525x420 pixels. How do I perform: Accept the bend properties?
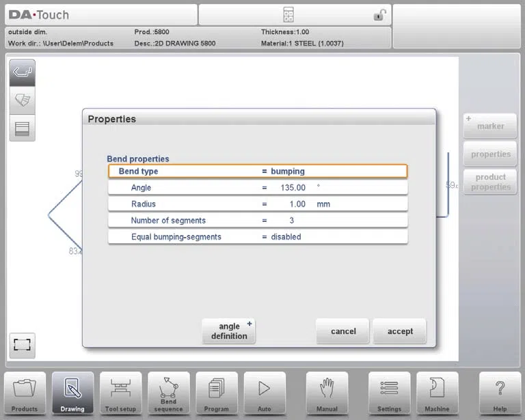point(400,331)
